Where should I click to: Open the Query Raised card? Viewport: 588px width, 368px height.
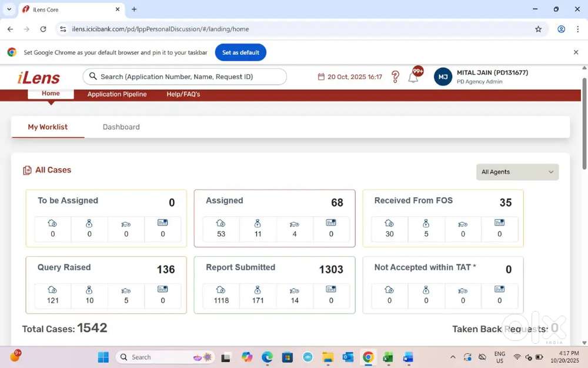coord(106,268)
